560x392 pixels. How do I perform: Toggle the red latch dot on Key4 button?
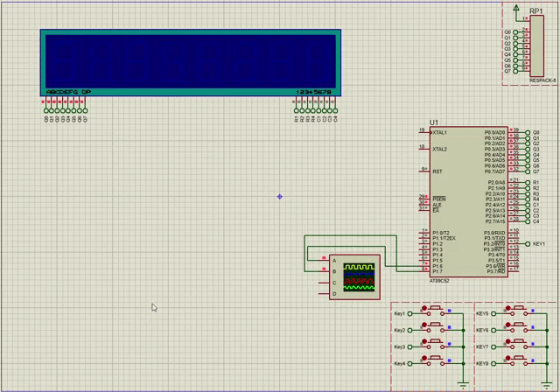424,358
